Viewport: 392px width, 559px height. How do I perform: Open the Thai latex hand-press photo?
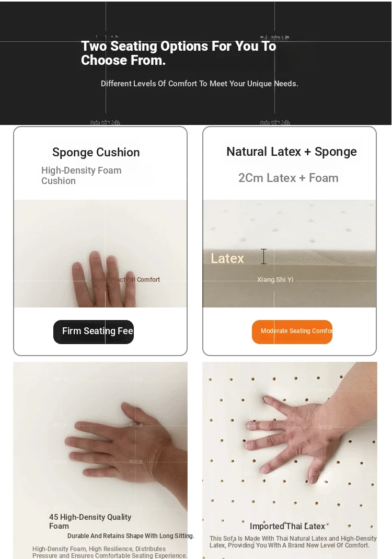click(x=290, y=460)
